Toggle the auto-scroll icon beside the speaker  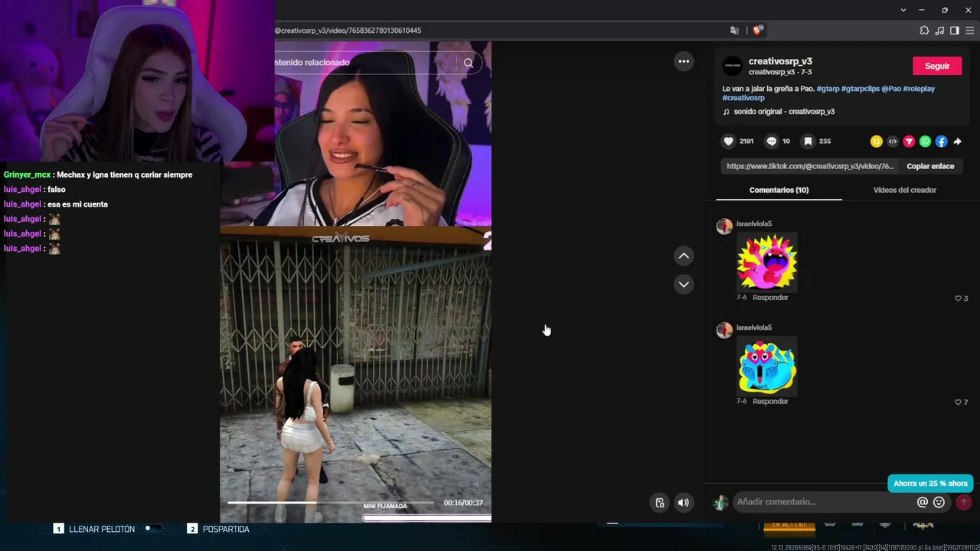coord(659,503)
